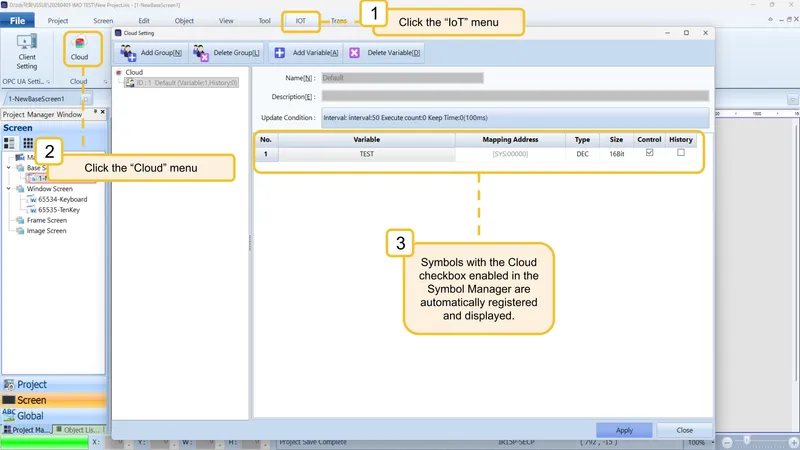Open the Project menu
The height and width of the screenshot is (450, 800).
(58, 21)
